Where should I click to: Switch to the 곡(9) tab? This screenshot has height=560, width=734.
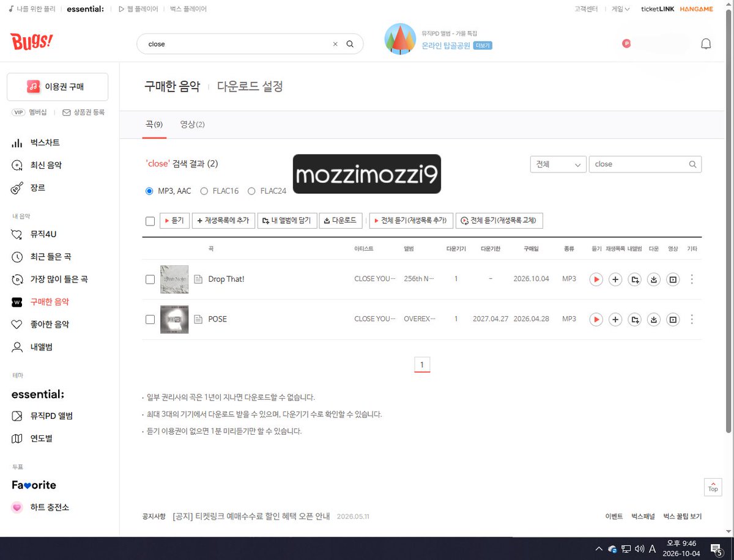154,125
